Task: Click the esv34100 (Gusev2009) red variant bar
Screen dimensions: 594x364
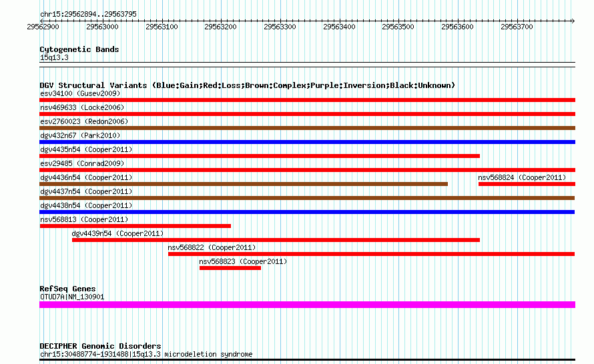Action: [x=307, y=100]
